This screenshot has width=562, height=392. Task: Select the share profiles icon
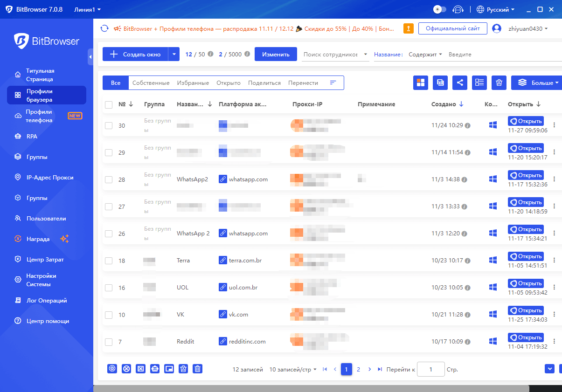(460, 83)
